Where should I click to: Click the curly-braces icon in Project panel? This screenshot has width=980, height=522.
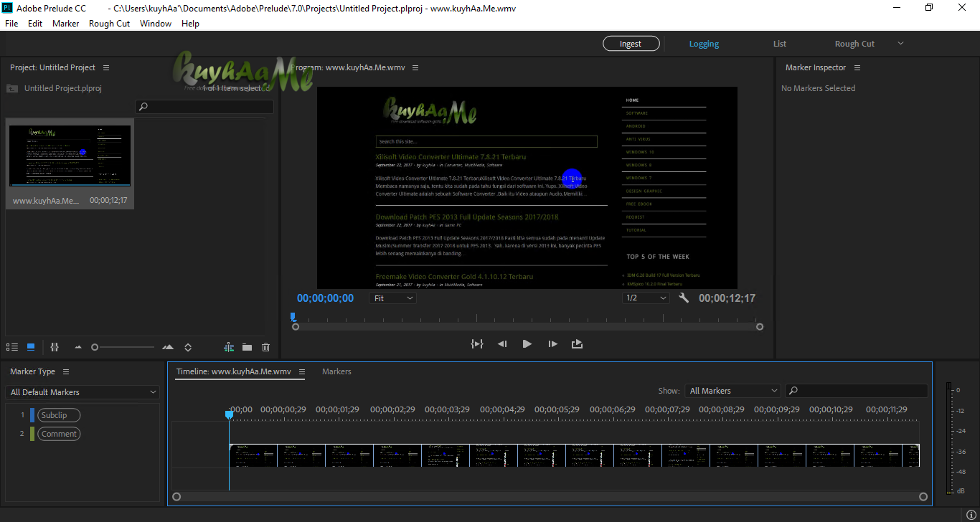click(54, 347)
